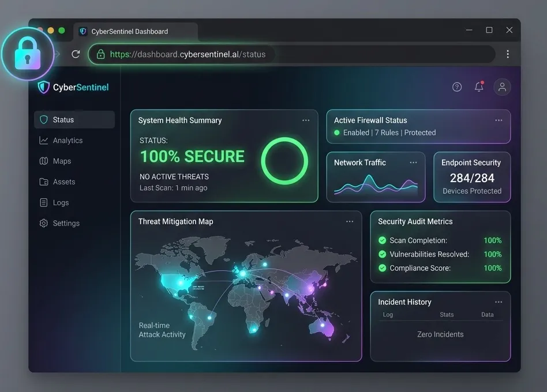This screenshot has height=392, width=547.
Task: Click Vulnerabilities Resolved green check icon
Action: 383,254
